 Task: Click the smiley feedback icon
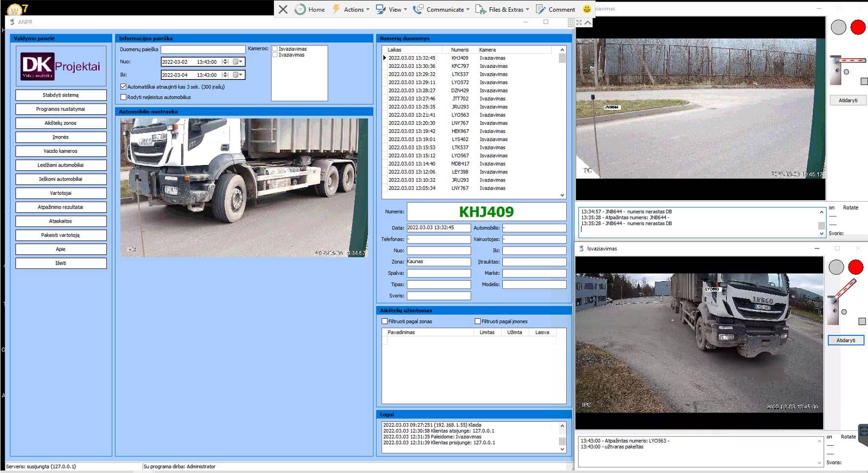click(587, 9)
